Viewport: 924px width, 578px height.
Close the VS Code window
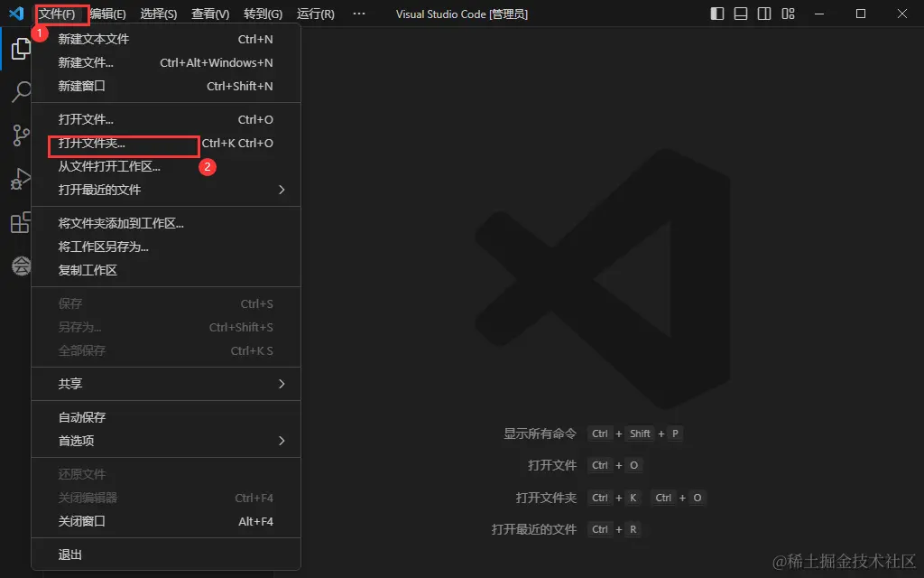(x=901, y=14)
